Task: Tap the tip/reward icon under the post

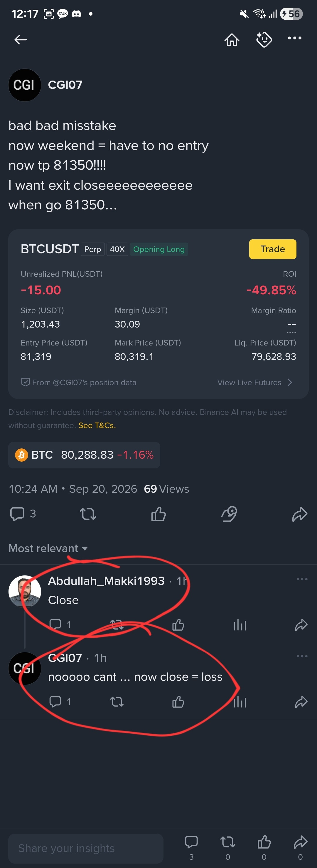Action: tap(229, 514)
